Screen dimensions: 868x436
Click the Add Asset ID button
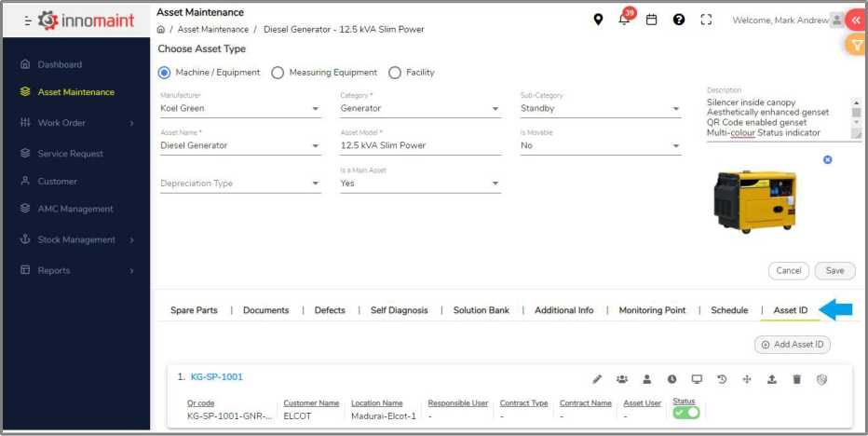click(792, 345)
